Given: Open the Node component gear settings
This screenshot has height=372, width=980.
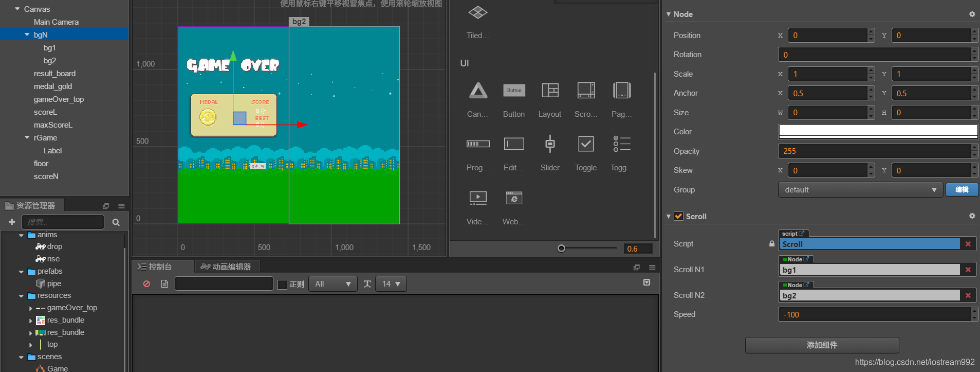Looking at the screenshot, I should pos(972,14).
